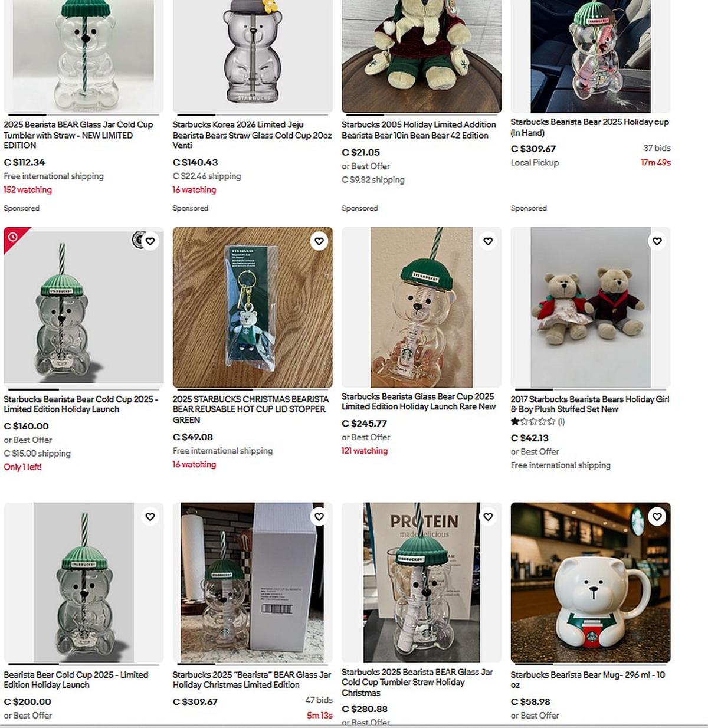Open Bearista Bear 2025 Holiday cup (In Hand) link
The width and height of the screenshot is (708, 728).
click(x=589, y=127)
